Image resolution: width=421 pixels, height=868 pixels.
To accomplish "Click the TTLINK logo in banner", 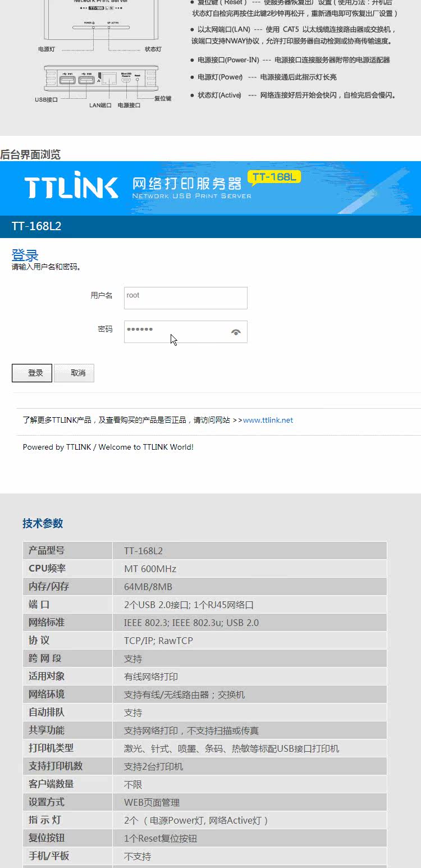I will coord(71,186).
